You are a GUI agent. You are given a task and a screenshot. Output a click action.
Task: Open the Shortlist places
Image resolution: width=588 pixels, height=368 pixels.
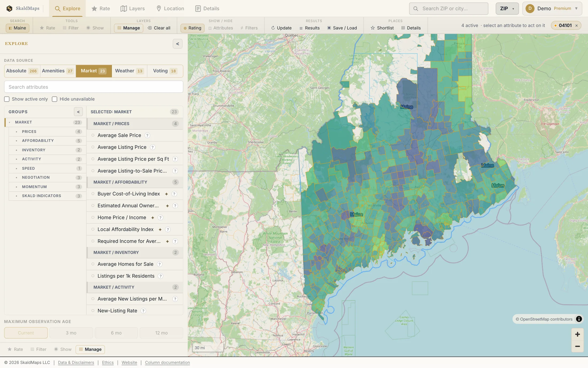click(382, 28)
